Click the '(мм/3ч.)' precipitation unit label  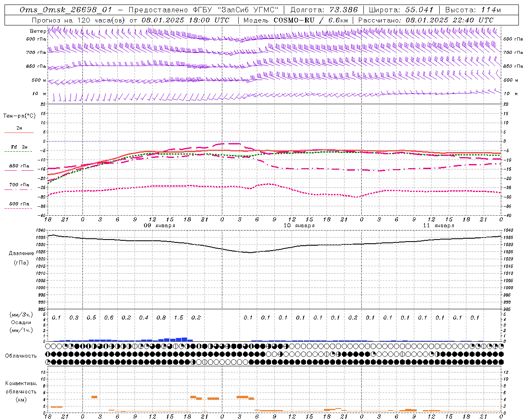[21, 315]
